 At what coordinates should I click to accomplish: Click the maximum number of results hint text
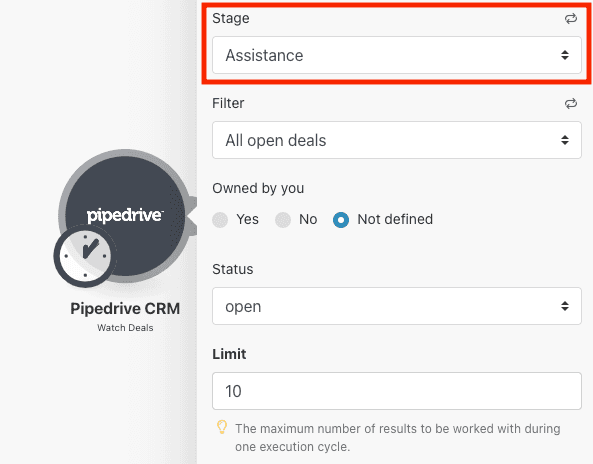(398, 438)
